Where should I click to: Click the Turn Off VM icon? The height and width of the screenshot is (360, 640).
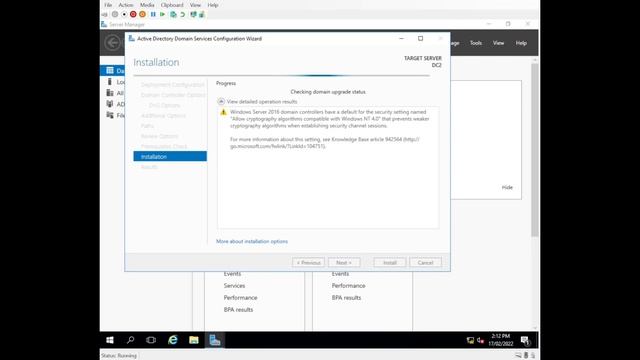(124, 14)
